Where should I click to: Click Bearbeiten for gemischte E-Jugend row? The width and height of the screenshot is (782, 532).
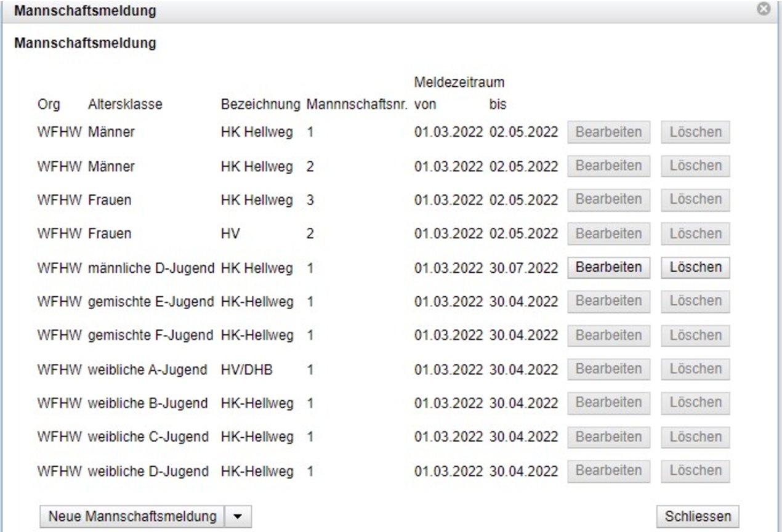(608, 301)
